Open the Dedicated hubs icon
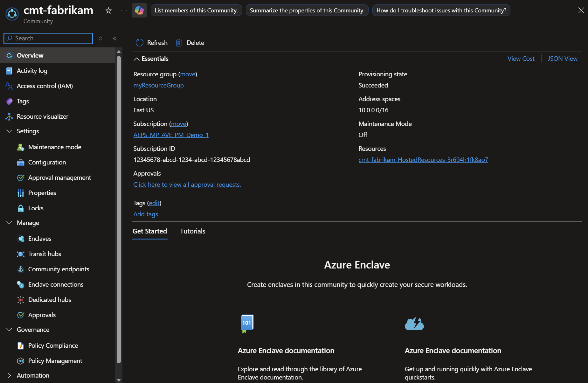Screen dimensions: 588x383 [21, 300]
